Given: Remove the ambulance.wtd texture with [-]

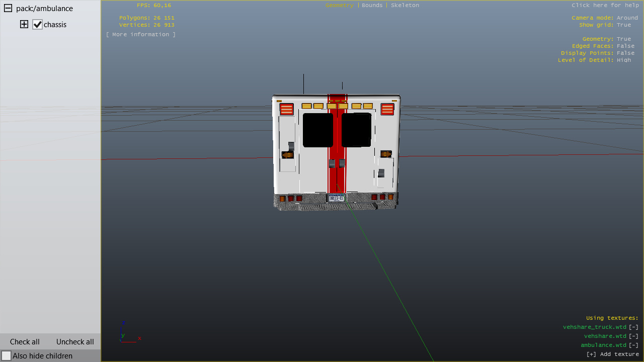Looking at the screenshot, I should point(633,345).
